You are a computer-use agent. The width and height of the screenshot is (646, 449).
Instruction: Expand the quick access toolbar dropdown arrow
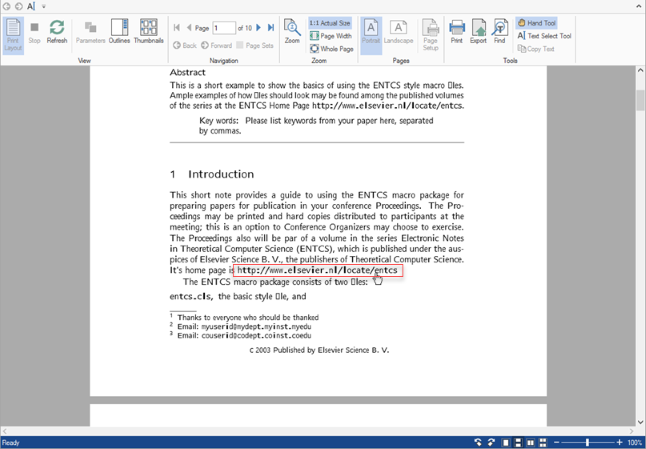pos(44,6)
